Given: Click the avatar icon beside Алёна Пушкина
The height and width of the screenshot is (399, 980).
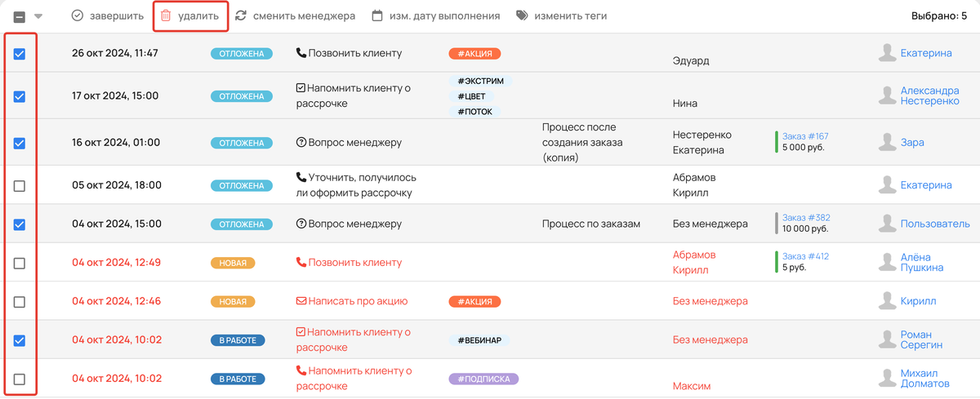Looking at the screenshot, I should coord(887,262).
